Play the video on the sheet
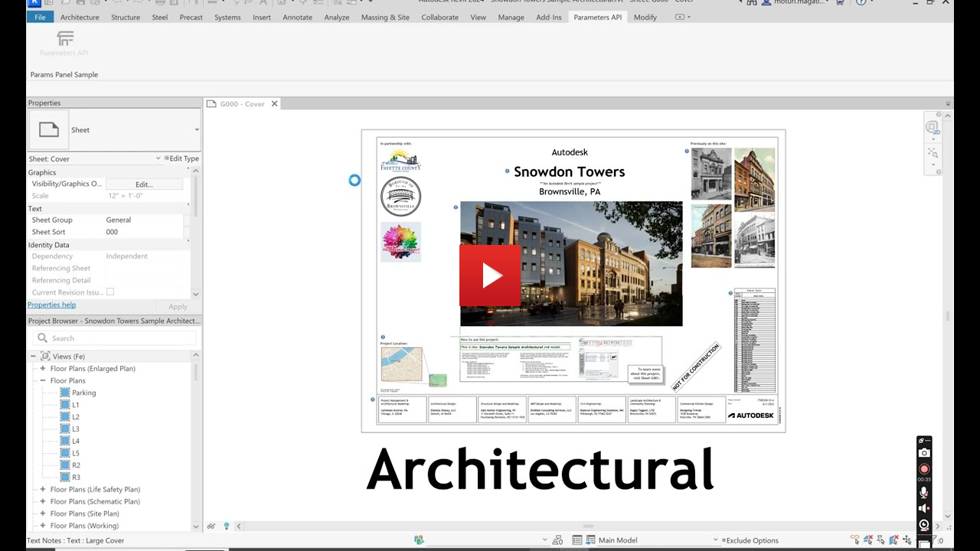980x551 pixels. [490, 275]
